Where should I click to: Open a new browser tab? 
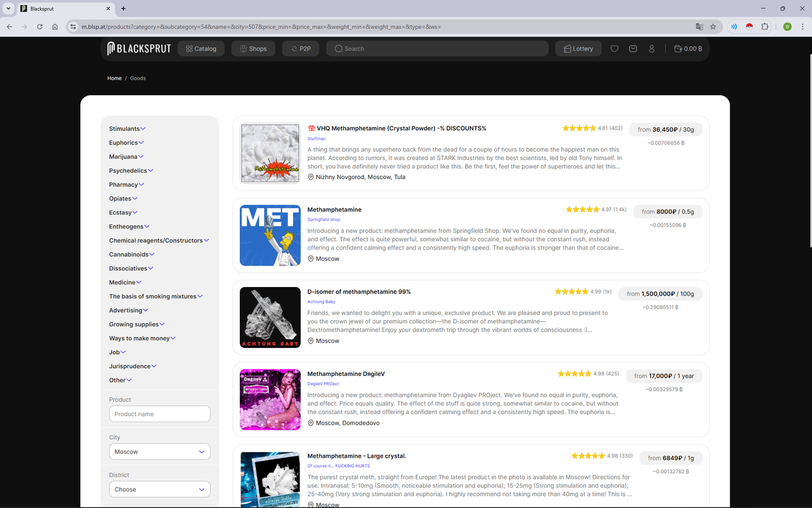[x=123, y=9]
